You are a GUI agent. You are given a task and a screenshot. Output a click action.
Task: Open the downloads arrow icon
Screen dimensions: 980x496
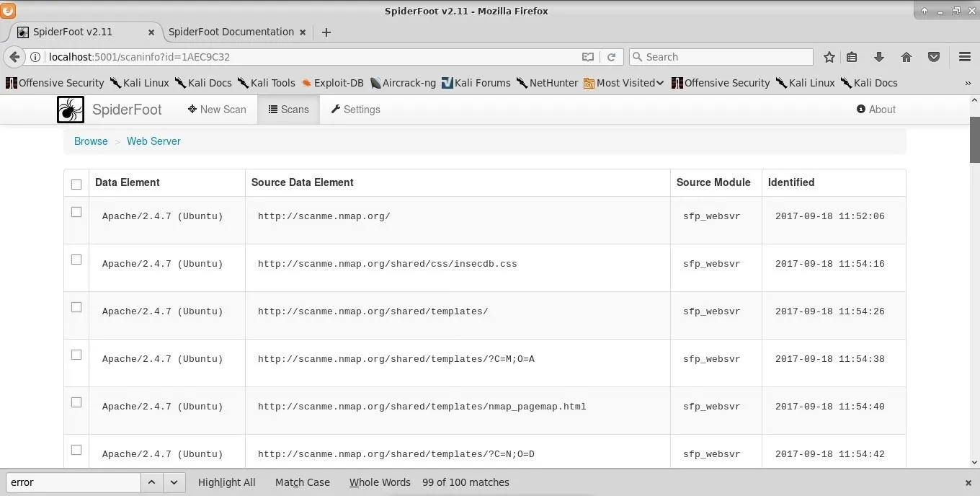[x=879, y=57]
